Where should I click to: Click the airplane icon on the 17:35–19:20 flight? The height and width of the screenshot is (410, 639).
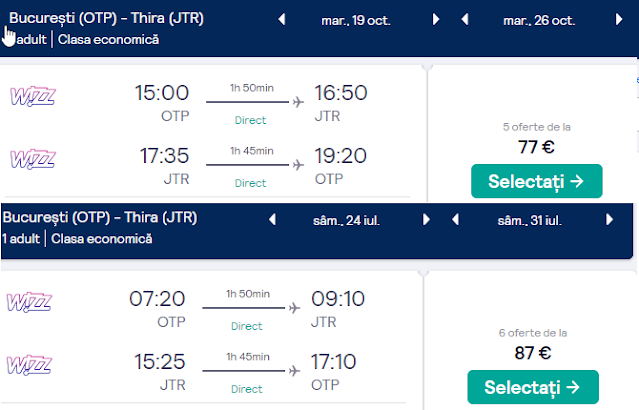pyautogui.click(x=297, y=164)
